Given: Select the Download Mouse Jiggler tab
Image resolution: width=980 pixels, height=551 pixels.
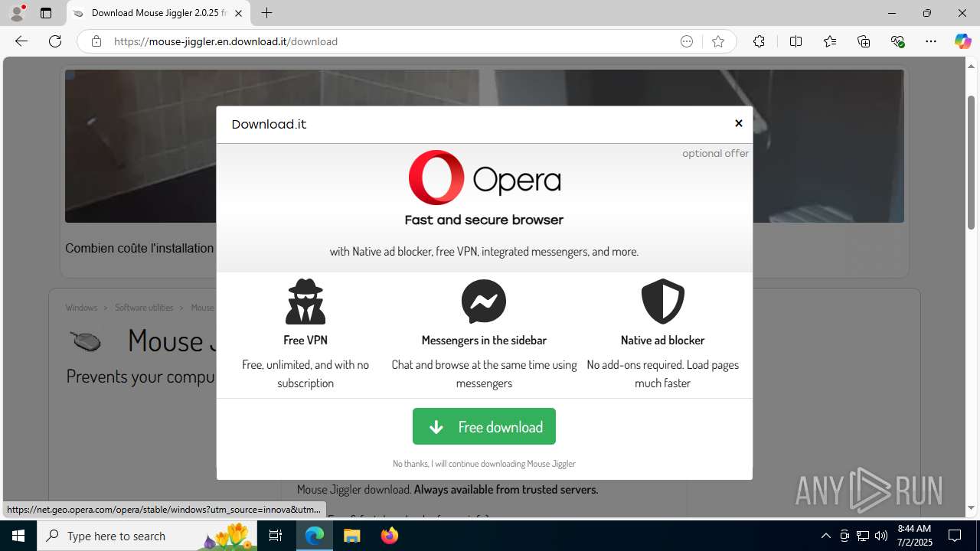Looking at the screenshot, I should pyautogui.click(x=158, y=13).
